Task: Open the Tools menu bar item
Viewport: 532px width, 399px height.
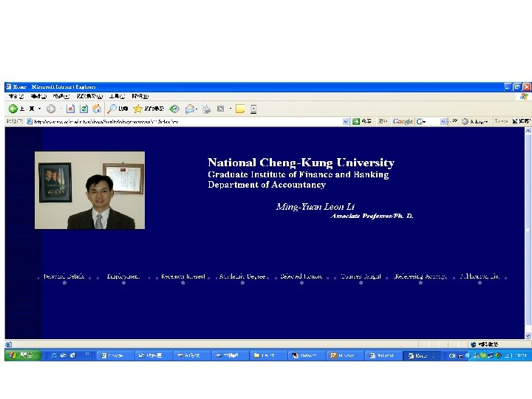Action: (117, 96)
